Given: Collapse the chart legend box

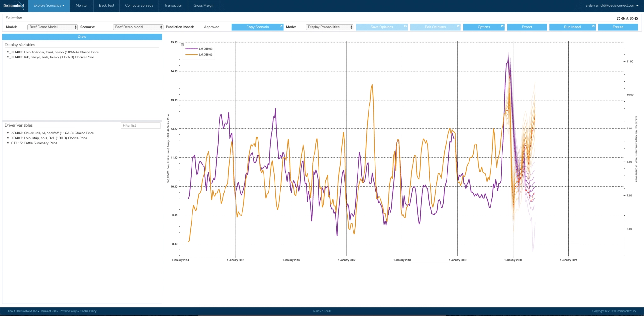Looking at the screenshot, I should click(x=182, y=45).
